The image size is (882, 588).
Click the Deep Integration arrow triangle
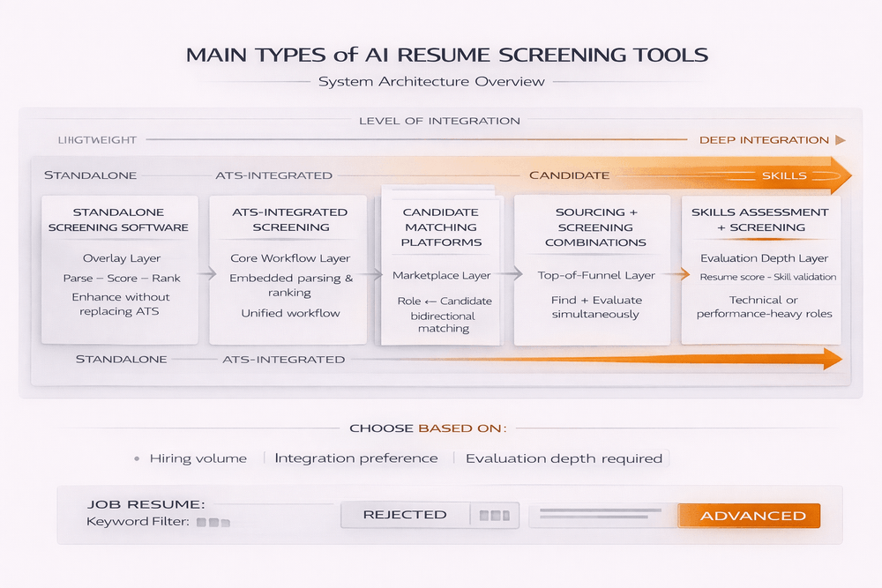[x=841, y=140]
